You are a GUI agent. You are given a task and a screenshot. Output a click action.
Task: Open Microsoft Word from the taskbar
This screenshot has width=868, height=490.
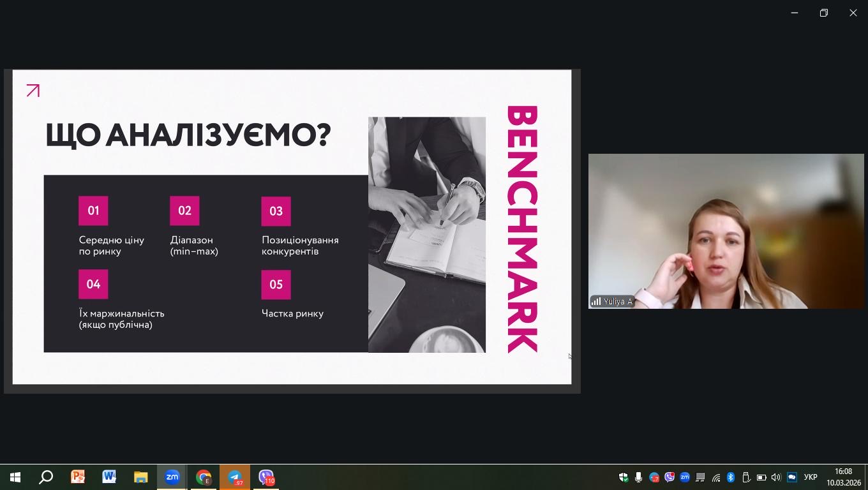[109, 477]
